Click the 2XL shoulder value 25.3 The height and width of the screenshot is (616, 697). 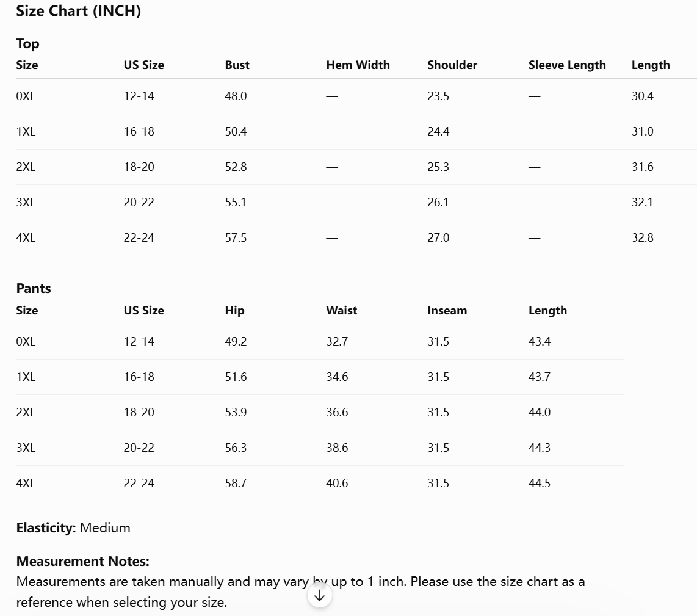[438, 167]
